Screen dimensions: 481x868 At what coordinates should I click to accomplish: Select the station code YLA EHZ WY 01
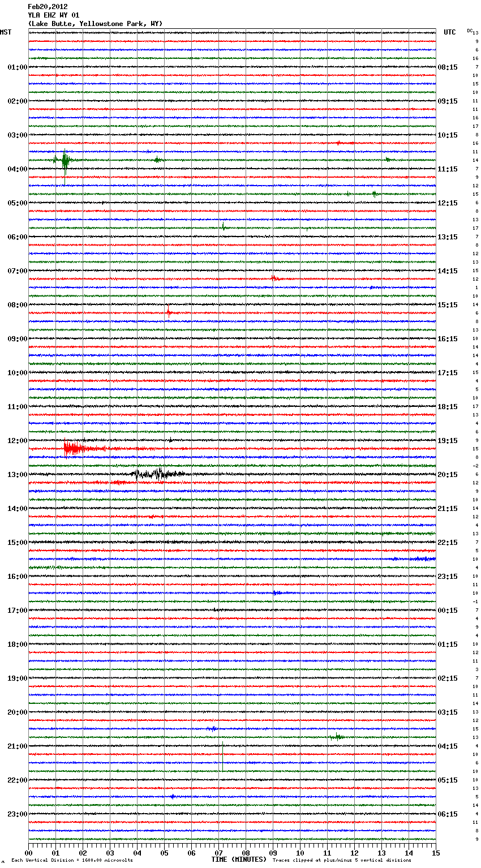54,15
